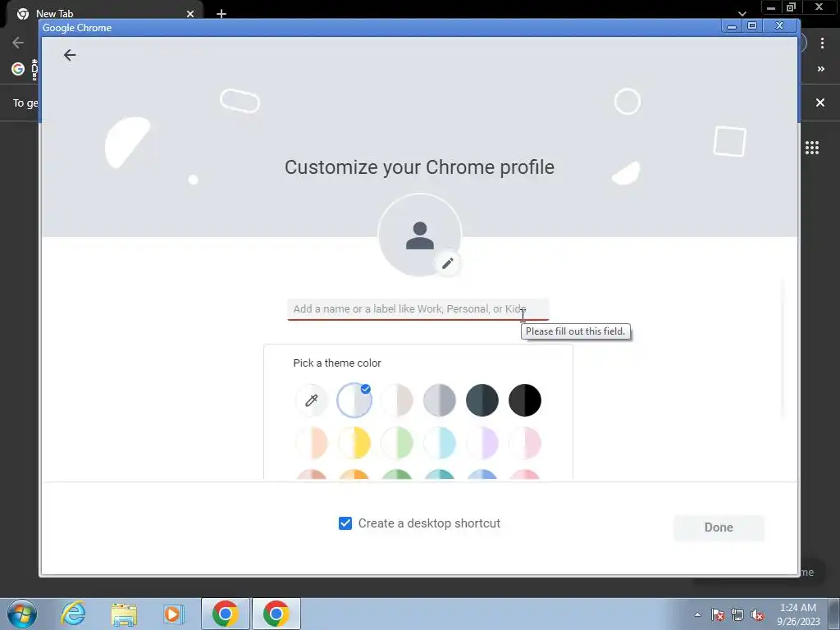Select the dark slate theme color
The image size is (840, 630).
(x=482, y=400)
